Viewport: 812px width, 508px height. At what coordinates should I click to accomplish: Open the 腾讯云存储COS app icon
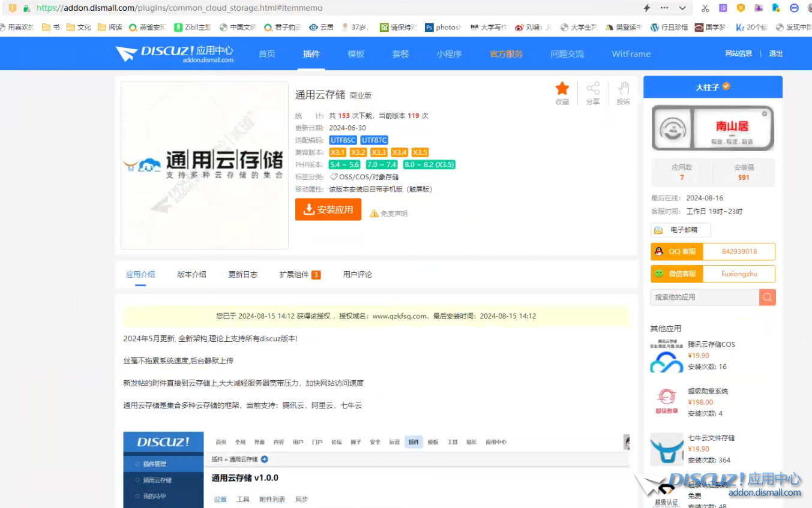pyautogui.click(x=667, y=356)
